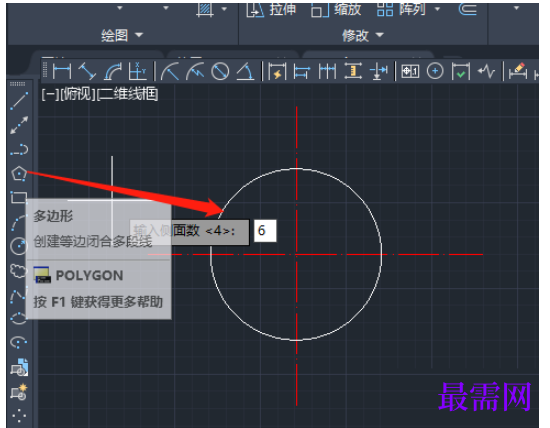Click the Create Block icon
The width and height of the screenshot is (550, 428).
pyautogui.click(x=19, y=392)
